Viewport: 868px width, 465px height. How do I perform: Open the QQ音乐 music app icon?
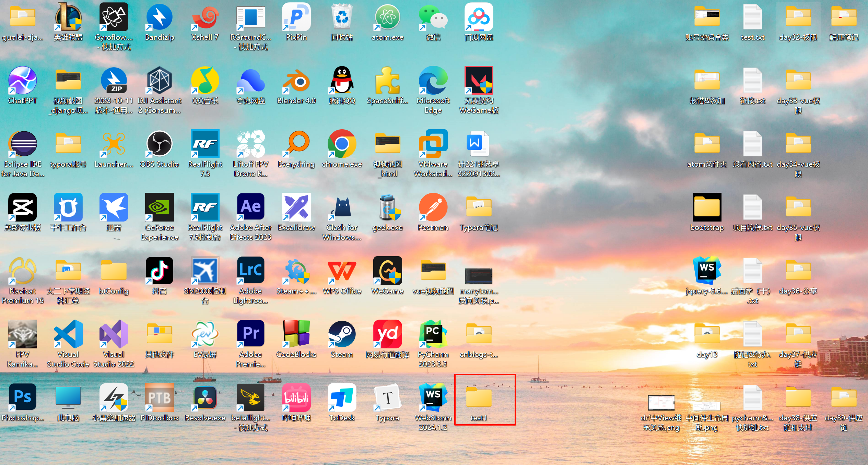[205, 81]
